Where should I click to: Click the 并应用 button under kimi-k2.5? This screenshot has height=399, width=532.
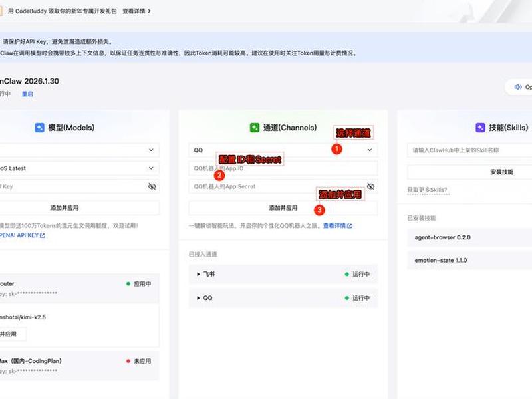pos(12,334)
